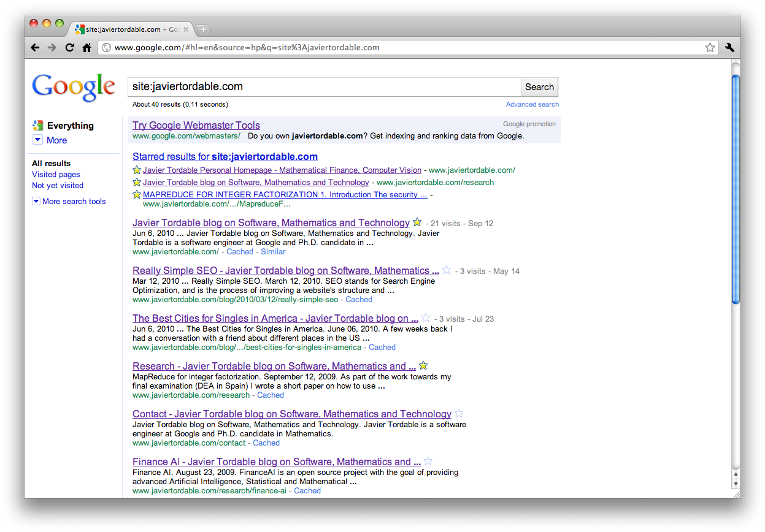Screen dimensions: 765x532
Task: Go back with the browser back arrow
Action: [x=35, y=47]
